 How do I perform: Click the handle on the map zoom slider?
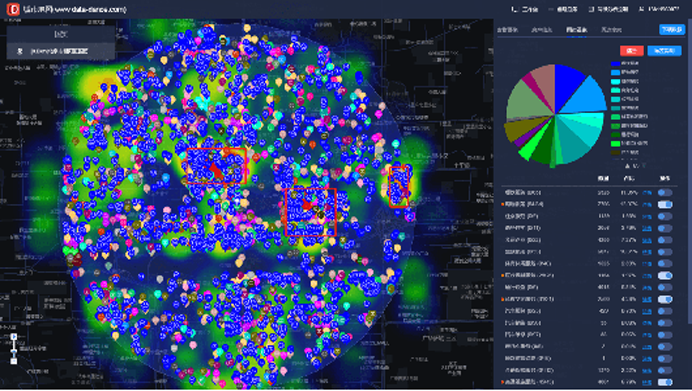pyautogui.click(x=14, y=352)
